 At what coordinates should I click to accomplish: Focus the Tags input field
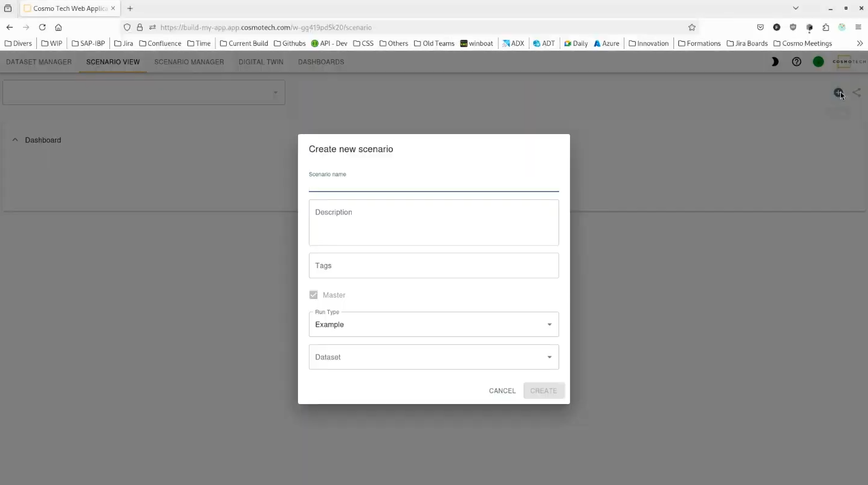[433, 266]
